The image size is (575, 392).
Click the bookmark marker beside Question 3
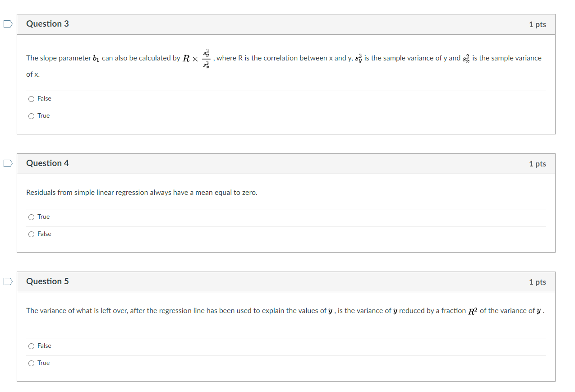click(7, 24)
